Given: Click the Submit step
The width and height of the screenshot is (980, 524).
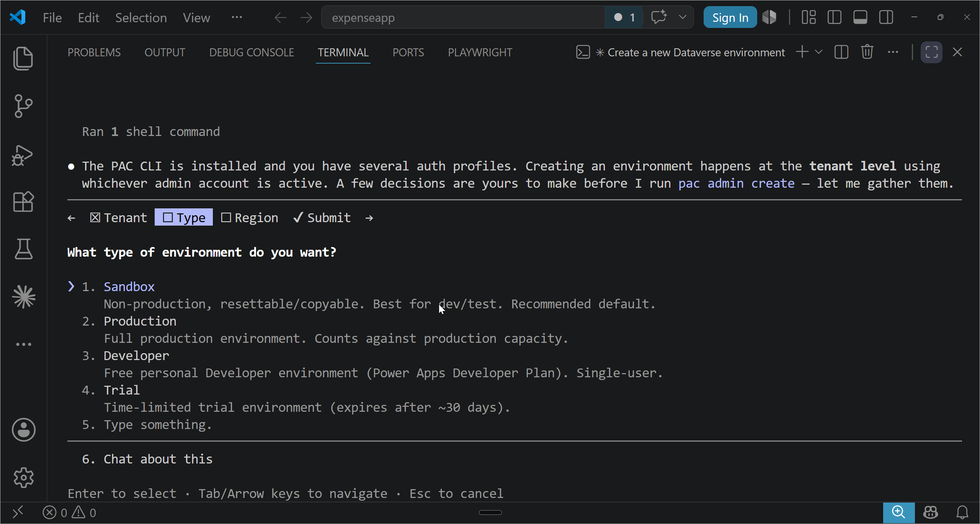Looking at the screenshot, I should [322, 218].
